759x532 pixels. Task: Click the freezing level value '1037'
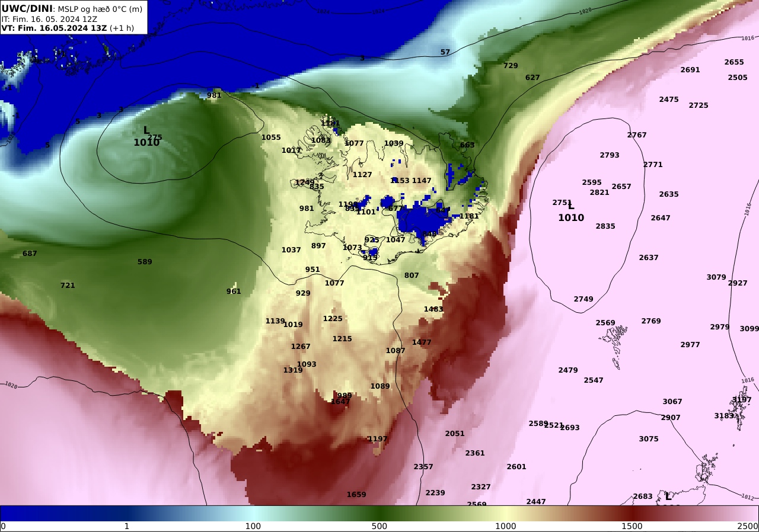(x=291, y=250)
